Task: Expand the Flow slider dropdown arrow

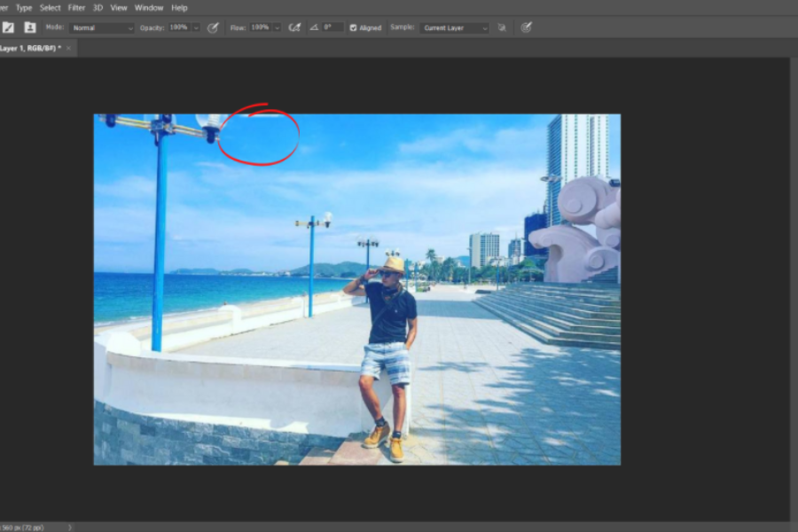Action: [277, 27]
